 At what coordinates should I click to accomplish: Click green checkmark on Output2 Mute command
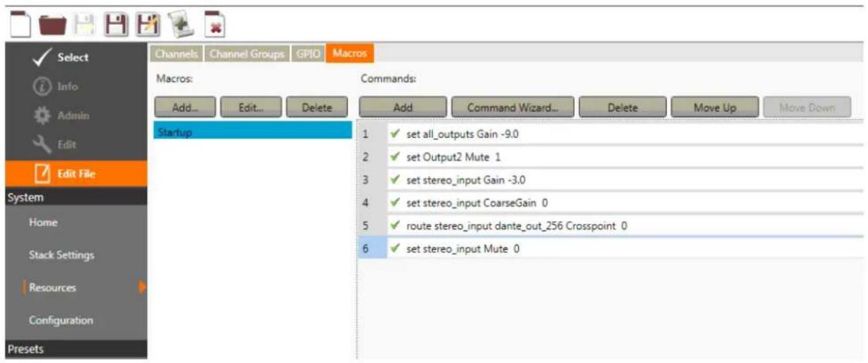point(396,157)
